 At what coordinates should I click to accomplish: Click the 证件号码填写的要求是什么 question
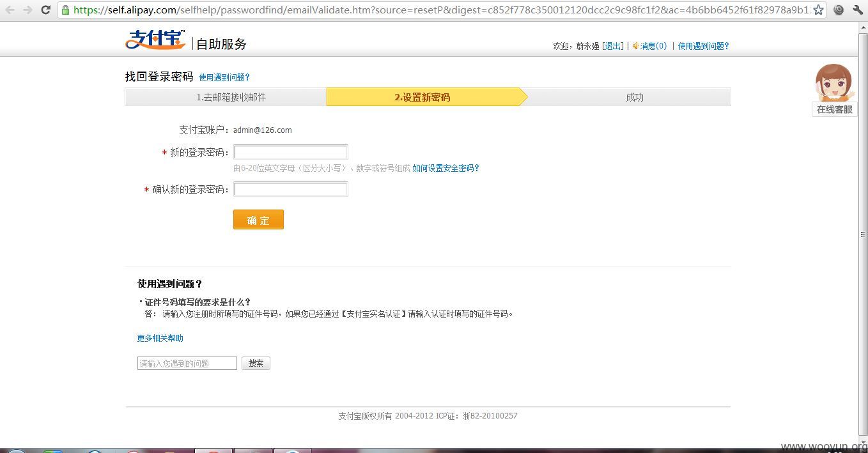pos(197,302)
